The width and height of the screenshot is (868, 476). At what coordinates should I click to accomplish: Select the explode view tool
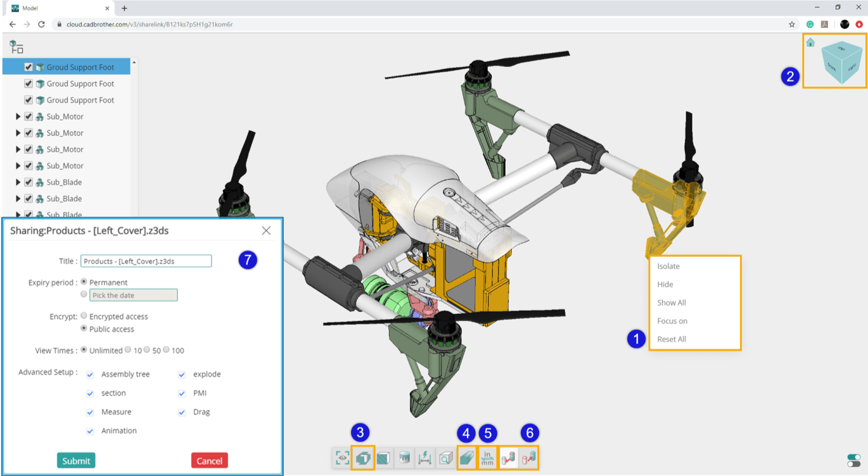pos(363,458)
